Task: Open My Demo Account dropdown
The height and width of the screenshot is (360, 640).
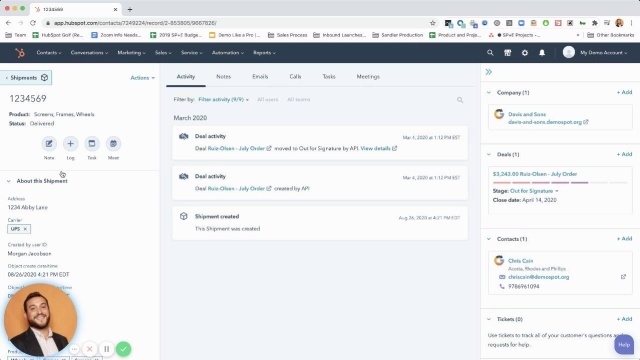Action: pos(604,53)
